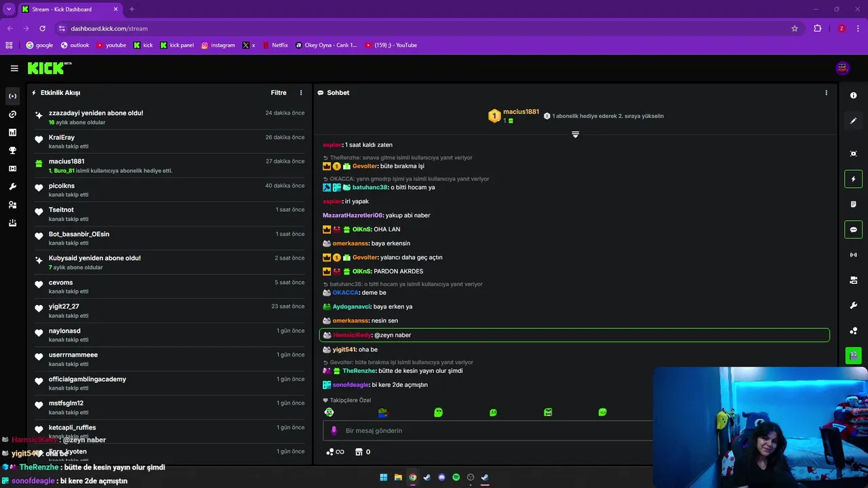Open the wrench settings in left sidebar

[12, 187]
